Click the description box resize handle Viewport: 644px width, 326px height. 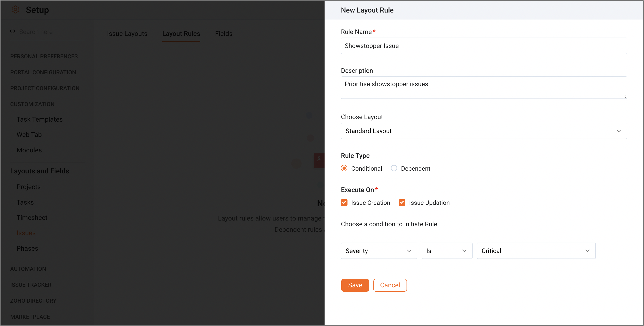click(x=624, y=96)
